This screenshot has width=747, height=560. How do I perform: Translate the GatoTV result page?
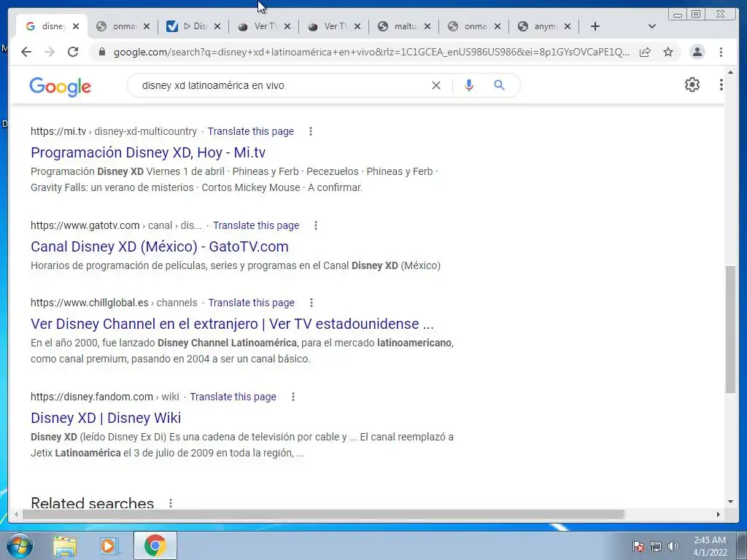pyautogui.click(x=256, y=225)
